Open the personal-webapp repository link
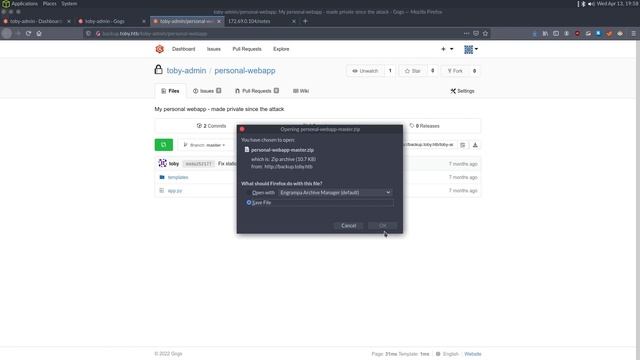Image resolution: width=640 pixels, height=360 pixels. tap(244, 71)
